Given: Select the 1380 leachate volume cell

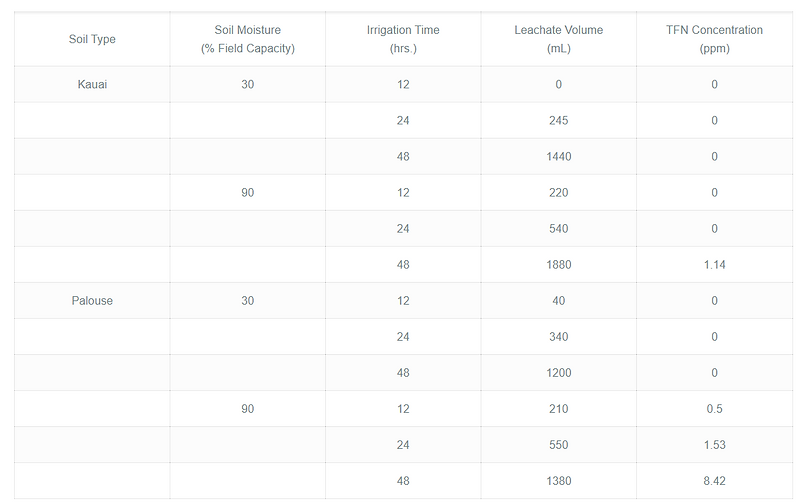Looking at the screenshot, I should pos(558,480).
